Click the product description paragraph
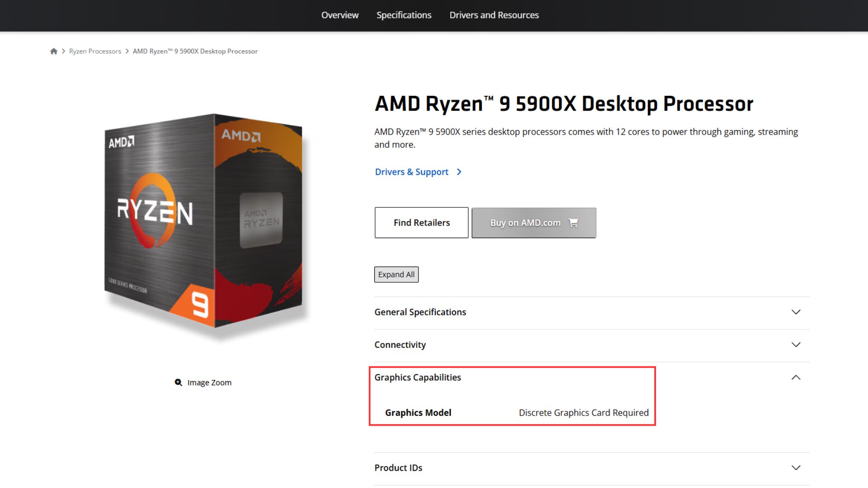This screenshot has width=868, height=488. [x=586, y=138]
